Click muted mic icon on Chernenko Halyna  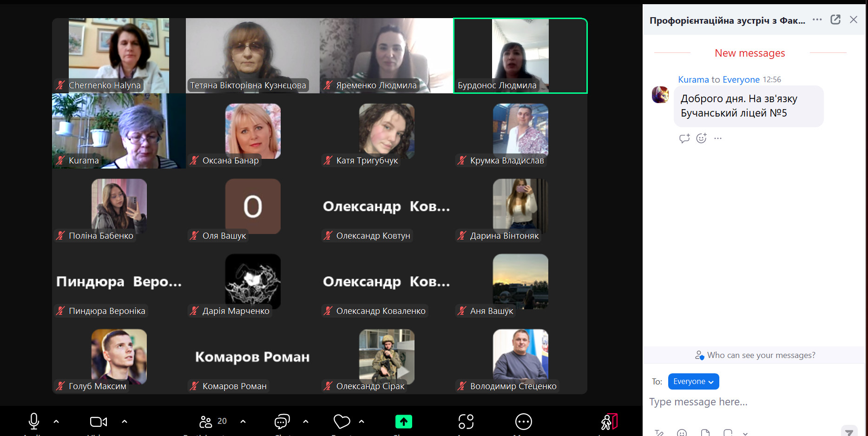60,85
